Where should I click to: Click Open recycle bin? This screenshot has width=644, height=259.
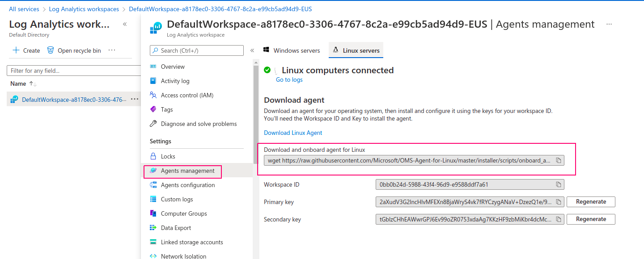coord(74,50)
